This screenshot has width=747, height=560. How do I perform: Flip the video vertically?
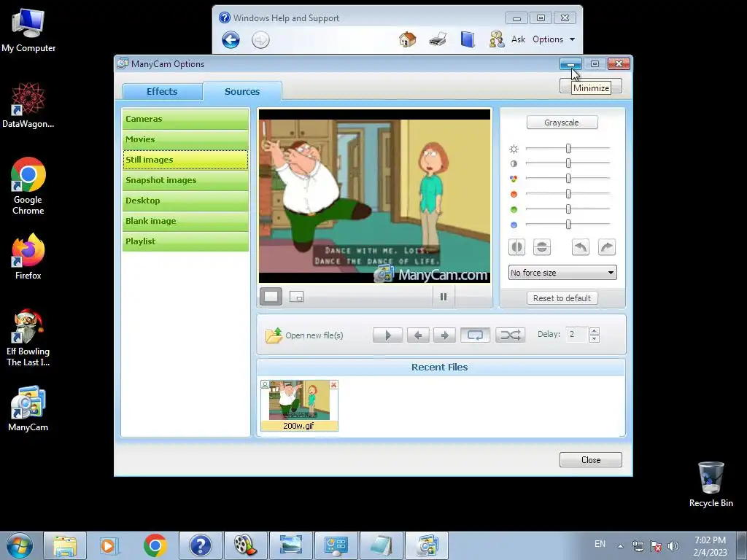tap(542, 247)
